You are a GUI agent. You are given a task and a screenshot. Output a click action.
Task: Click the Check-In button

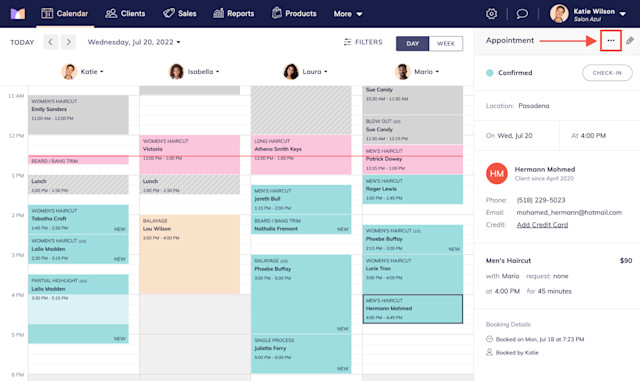pyautogui.click(x=607, y=73)
